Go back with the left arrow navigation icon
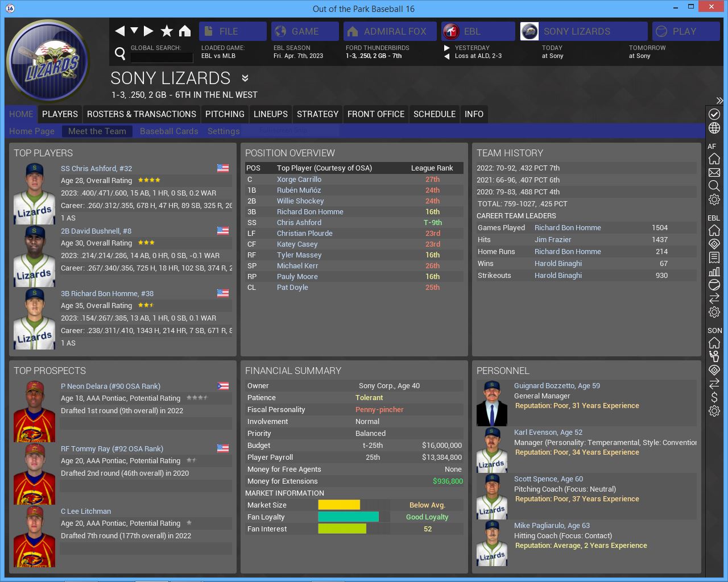728x582 pixels. click(x=119, y=31)
